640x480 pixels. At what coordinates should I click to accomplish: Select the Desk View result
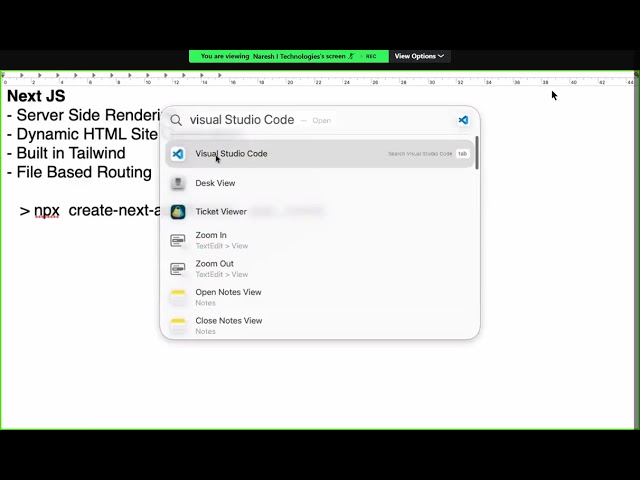tap(320, 183)
